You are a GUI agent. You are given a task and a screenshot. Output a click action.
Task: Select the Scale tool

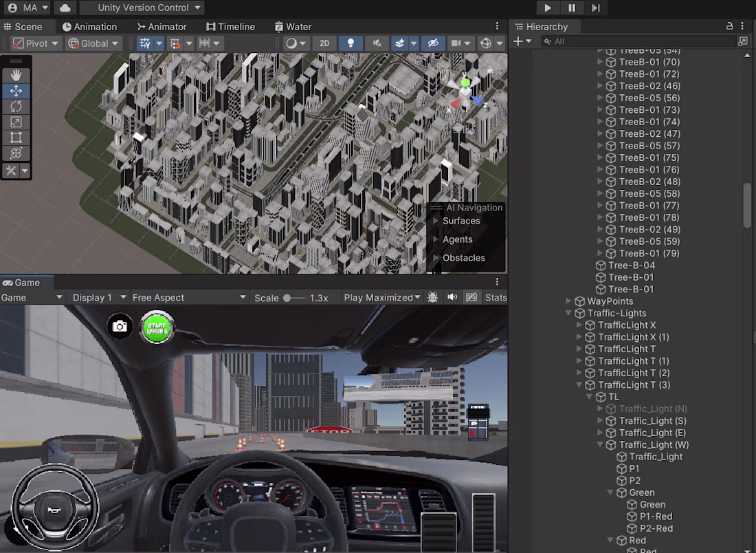tap(16, 122)
